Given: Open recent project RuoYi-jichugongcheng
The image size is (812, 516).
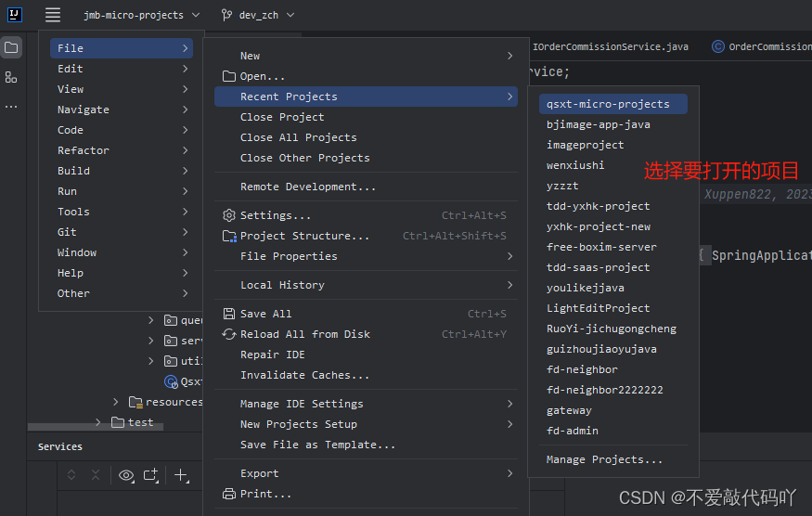Looking at the screenshot, I should tap(613, 329).
